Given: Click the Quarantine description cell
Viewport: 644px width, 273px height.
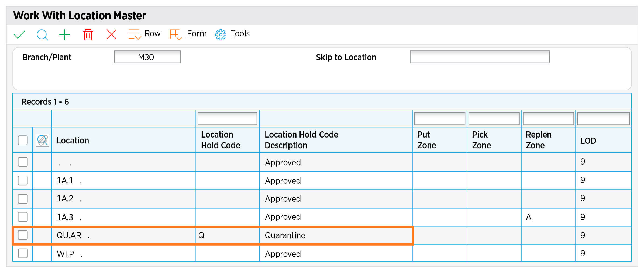Looking at the screenshot, I should coord(336,235).
